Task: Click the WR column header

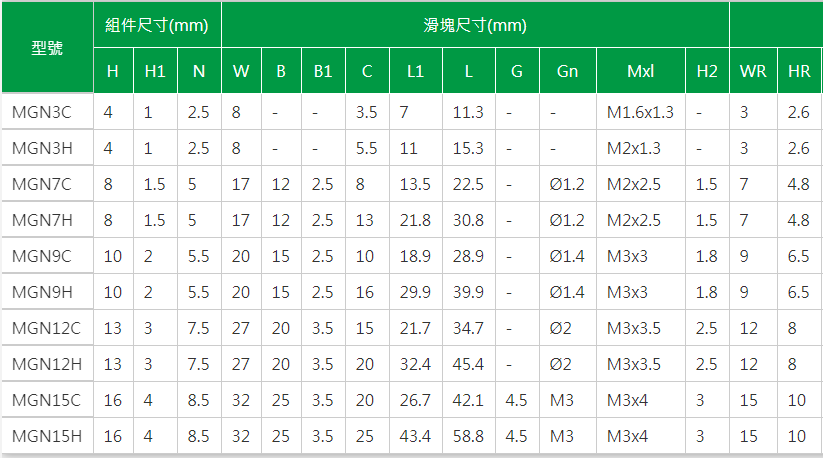Action: (753, 71)
